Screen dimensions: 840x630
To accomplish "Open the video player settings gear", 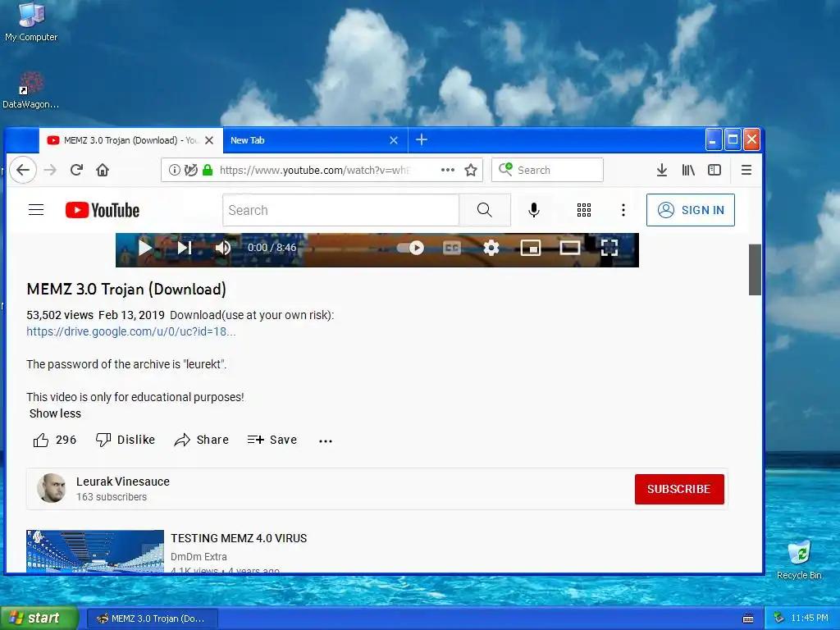I will (491, 248).
